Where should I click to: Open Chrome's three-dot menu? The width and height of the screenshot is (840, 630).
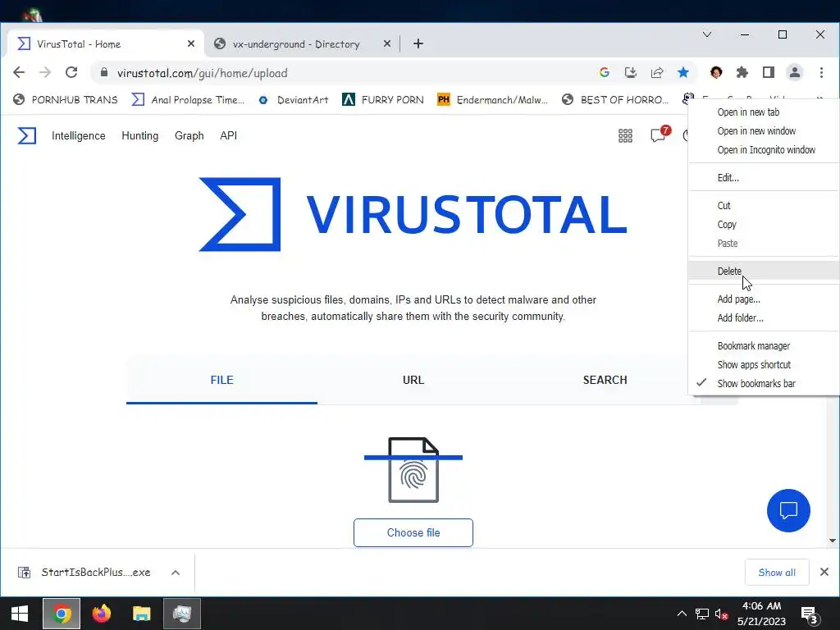pos(821,72)
